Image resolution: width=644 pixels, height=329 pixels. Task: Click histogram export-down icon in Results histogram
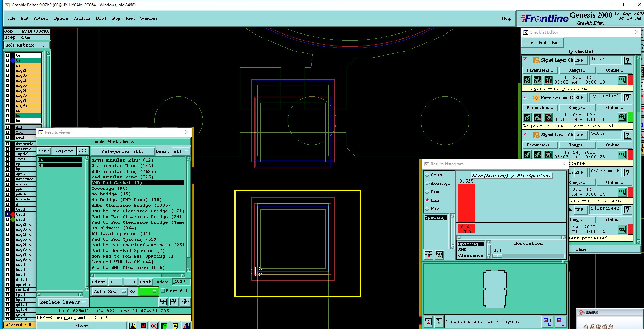pyautogui.click(x=547, y=322)
